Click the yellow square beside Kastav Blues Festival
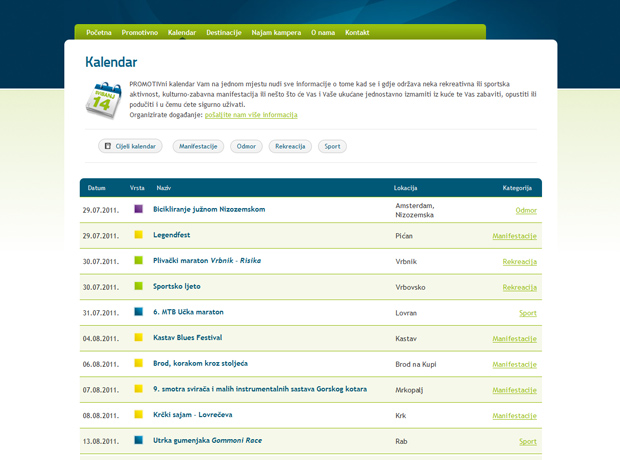Screen dimensions: 620x460 [138, 338]
